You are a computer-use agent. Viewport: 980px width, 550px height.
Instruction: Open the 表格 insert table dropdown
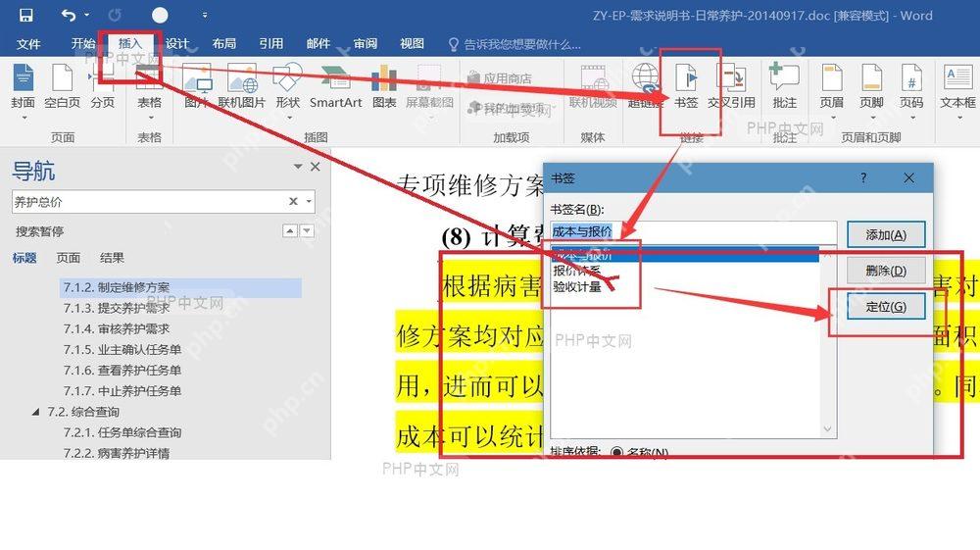click(149, 90)
